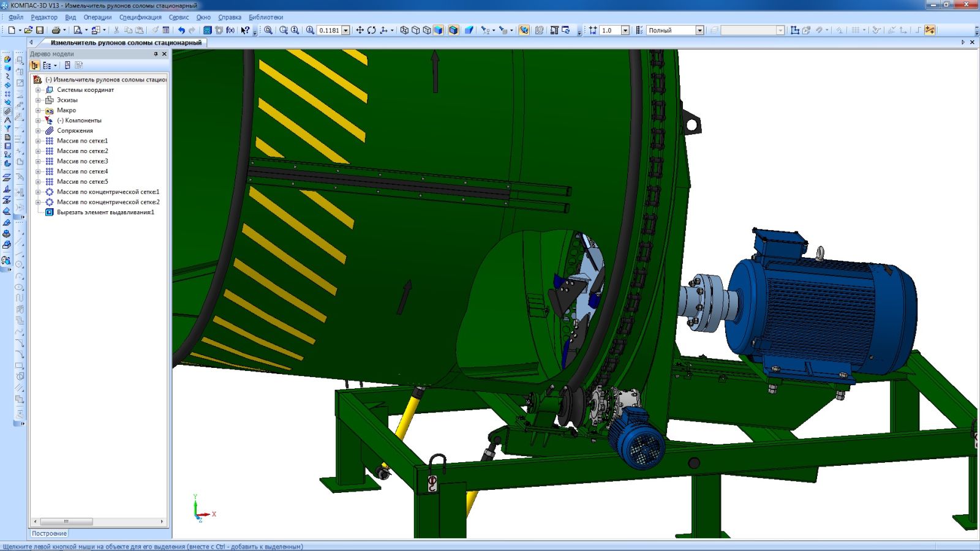Open the Операции menu
Viewport: 980px width, 551px height.
click(97, 17)
